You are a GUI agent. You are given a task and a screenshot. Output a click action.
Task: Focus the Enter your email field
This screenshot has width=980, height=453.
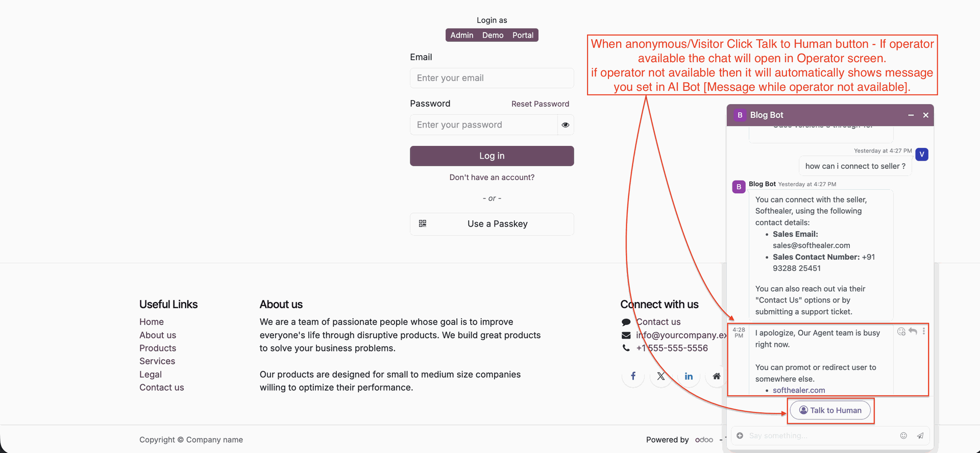point(492,78)
